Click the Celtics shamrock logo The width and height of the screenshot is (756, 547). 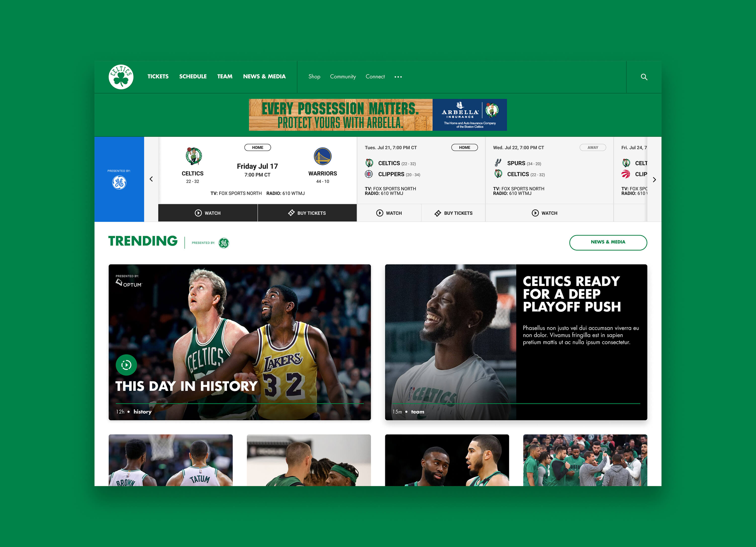click(x=121, y=77)
